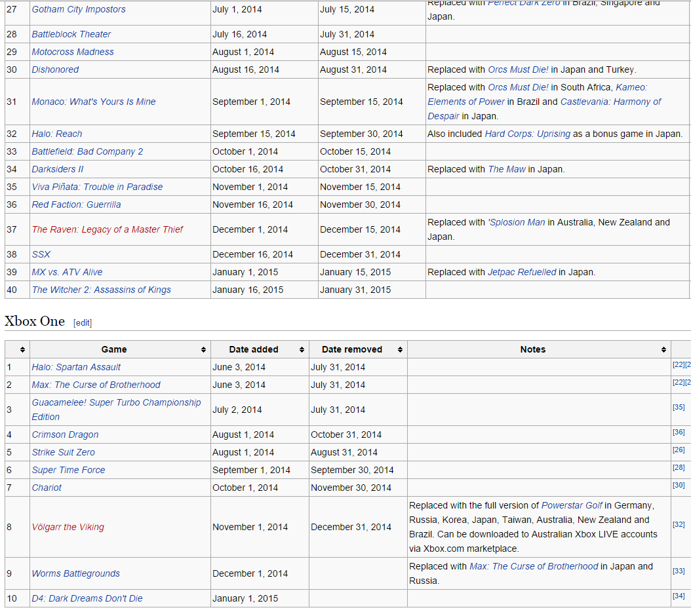Edit the Xbox One section

[x=83, y=322]
